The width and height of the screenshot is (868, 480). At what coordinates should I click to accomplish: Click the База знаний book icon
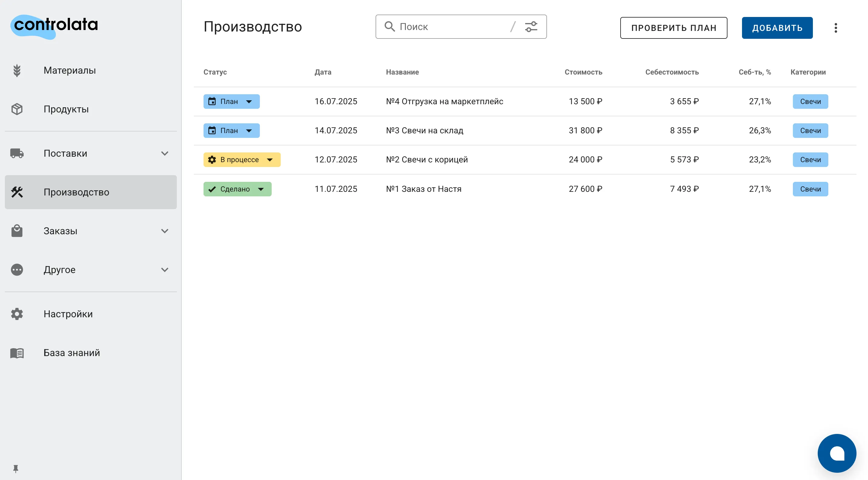[17, 353]
